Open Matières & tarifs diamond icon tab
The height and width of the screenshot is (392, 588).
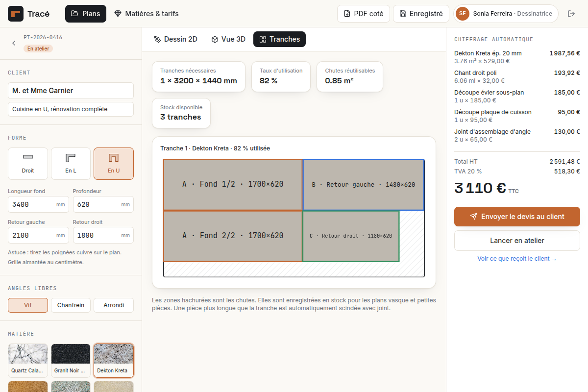pos(118,14)
